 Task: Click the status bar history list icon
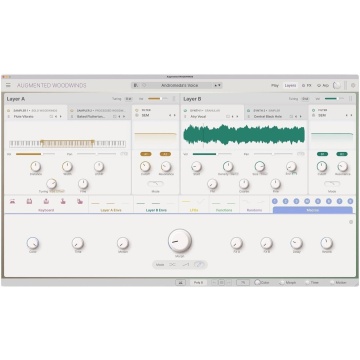[222, 282]
